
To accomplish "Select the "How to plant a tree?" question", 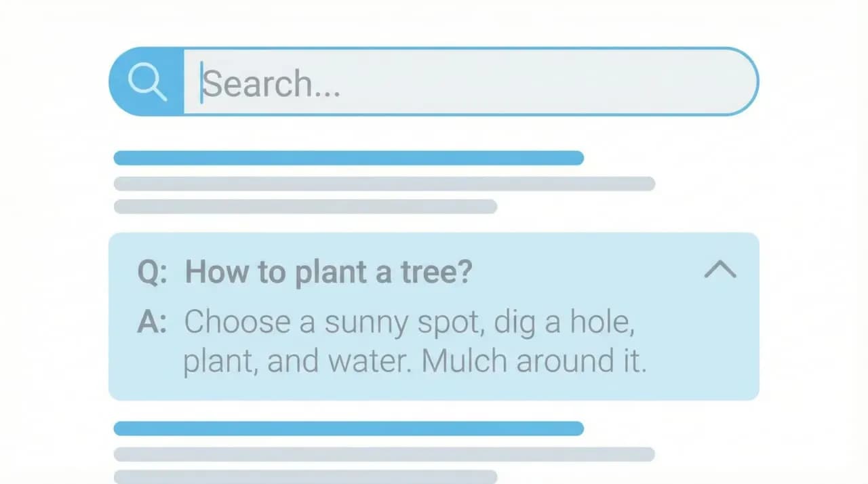I will pyautogui.click(x=329, y=272).
